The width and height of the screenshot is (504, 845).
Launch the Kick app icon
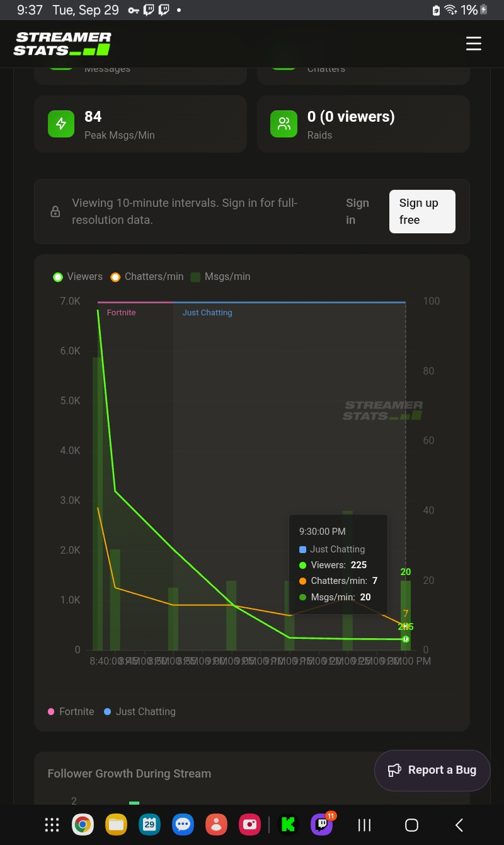pyautogui.click(x=288, y=824)
